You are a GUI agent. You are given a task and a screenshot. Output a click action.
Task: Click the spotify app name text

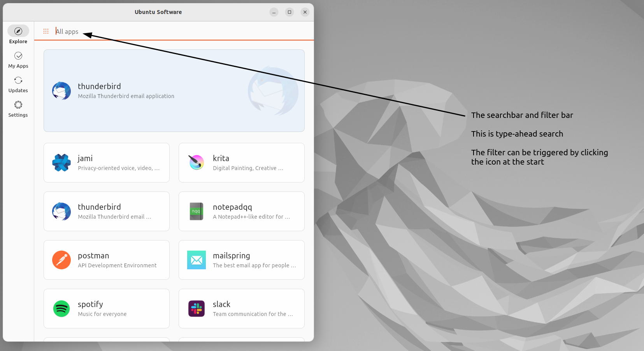[x=90, y=304]
